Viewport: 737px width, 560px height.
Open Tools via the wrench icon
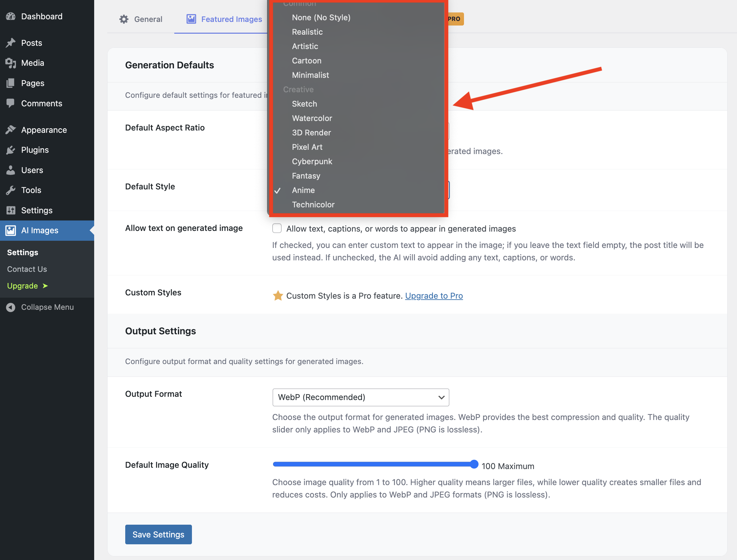tap(10, 190)
